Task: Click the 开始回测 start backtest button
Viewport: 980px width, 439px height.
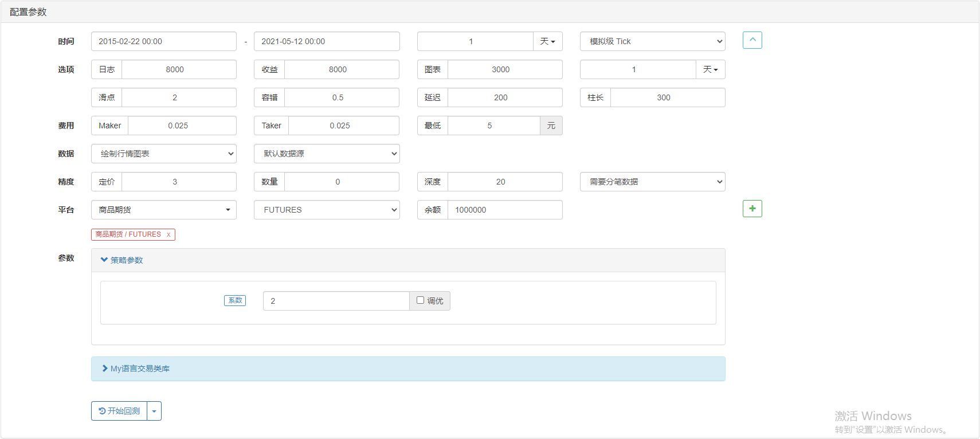Action: [119, 411]
